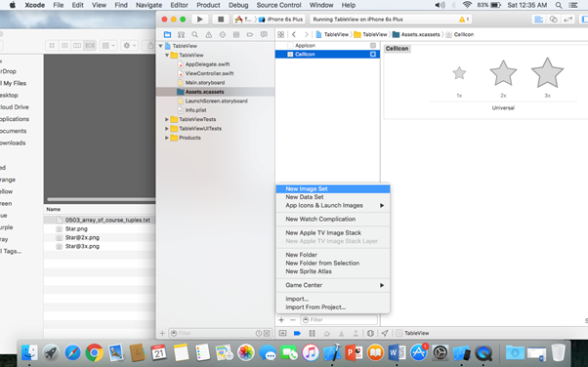The height and width of the screenshot is (367, 588).
Task: Toggle breakpoints in debug bar
Action: coord(297,333)
